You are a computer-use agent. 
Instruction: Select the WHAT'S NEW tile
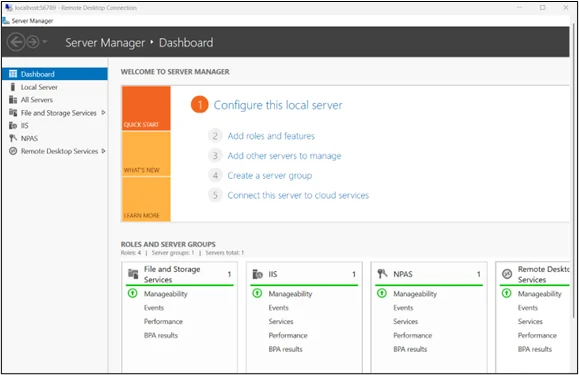pos(146,154)
